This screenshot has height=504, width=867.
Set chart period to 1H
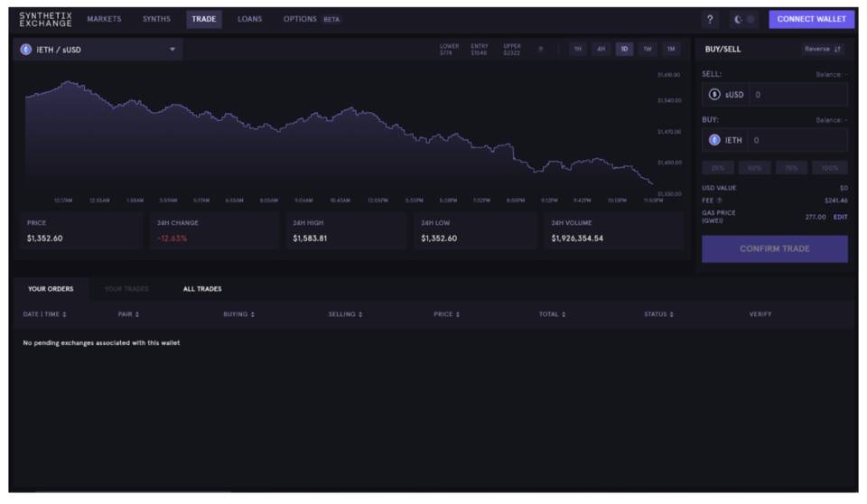point(578,50)
